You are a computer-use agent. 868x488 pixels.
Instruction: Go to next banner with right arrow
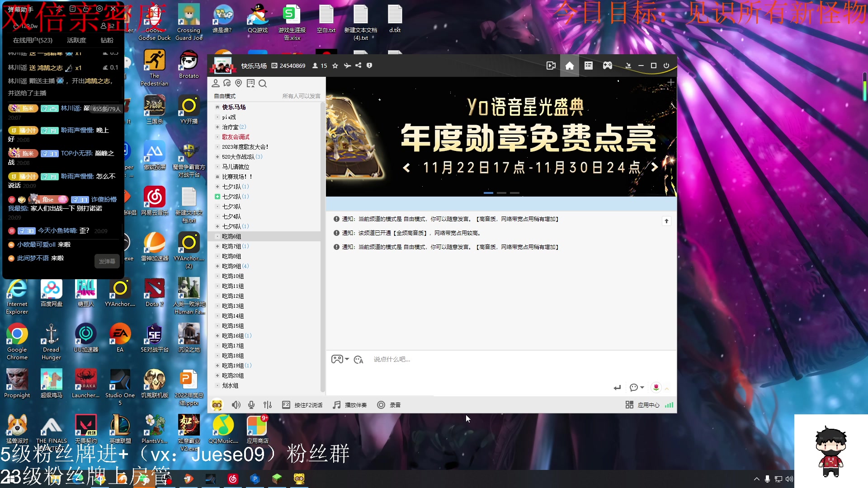coord(654,167)
